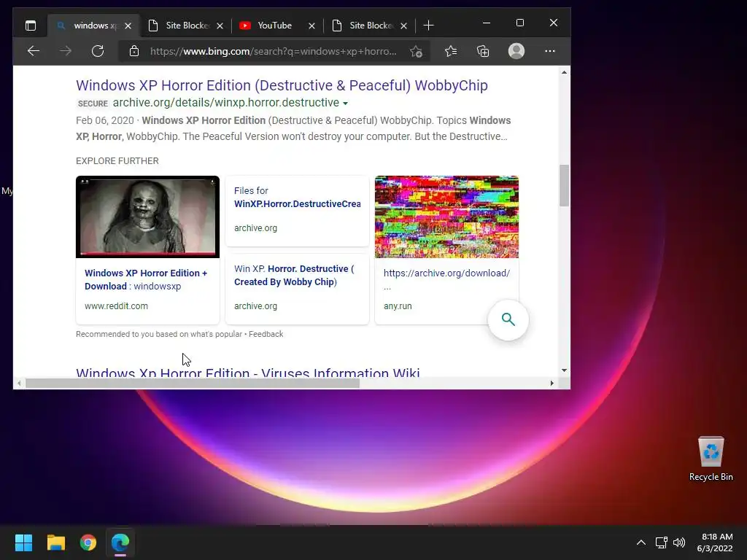Image resolution: width=747 pixels, height=560 pixels.
Task: Open the Favorites list icon
Action: tap(451, 51)
